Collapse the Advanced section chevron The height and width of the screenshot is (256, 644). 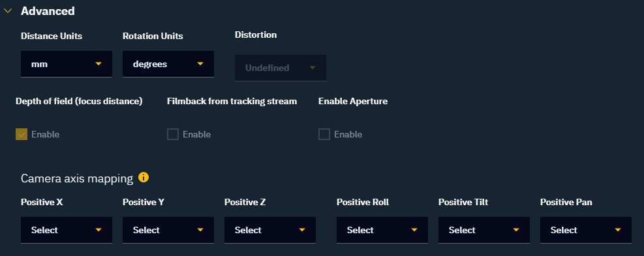(8, 12)
